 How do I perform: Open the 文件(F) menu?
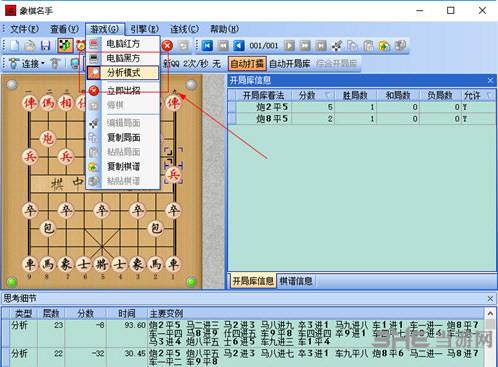click(24, 29)
